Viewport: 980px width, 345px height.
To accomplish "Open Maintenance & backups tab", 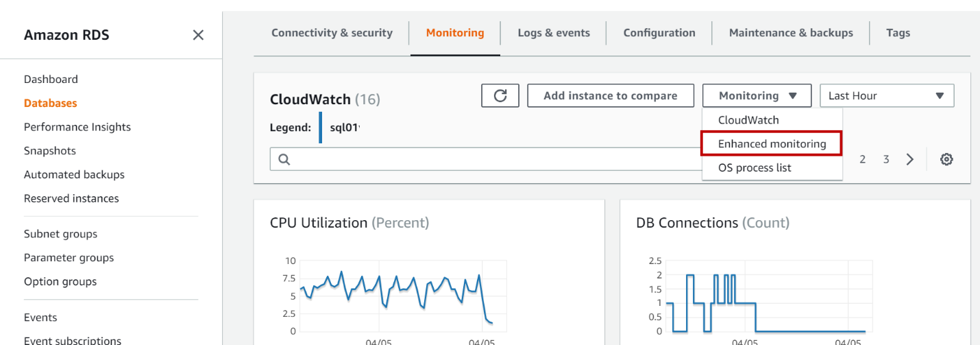I will (x=791, y=33).
